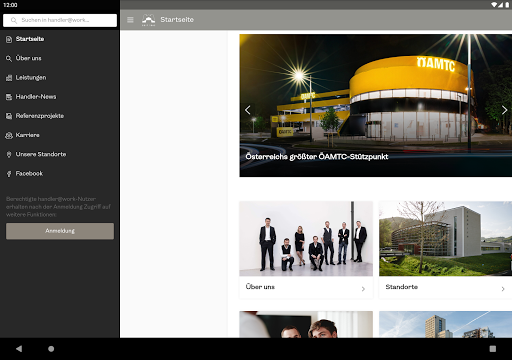Open the team photo thumbnail
The width and height of the screenshot is (512, 360).
306,239
